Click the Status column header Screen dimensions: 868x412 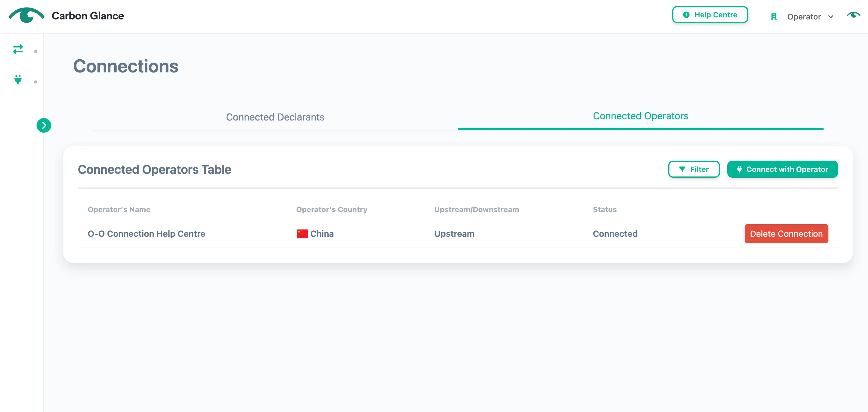tap(605, 209)
